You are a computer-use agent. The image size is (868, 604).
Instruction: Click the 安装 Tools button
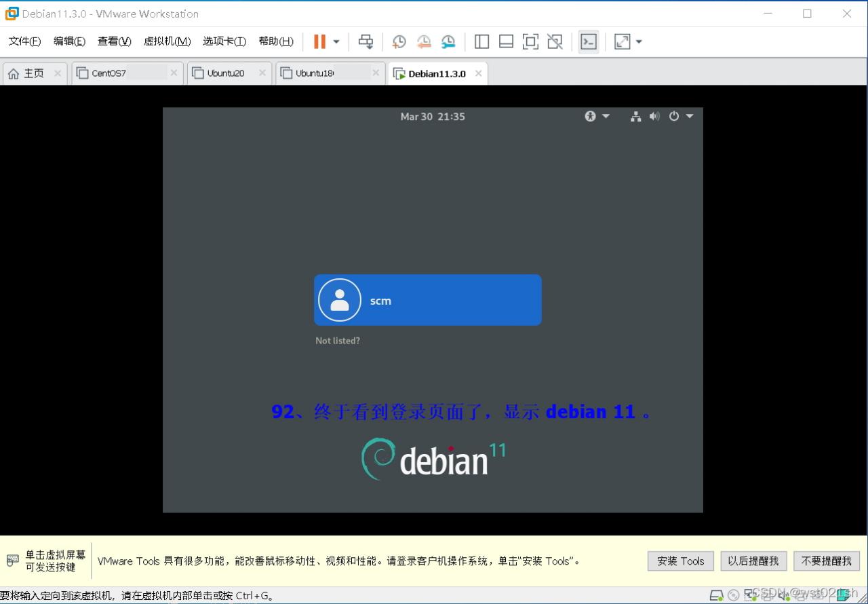(681, 561)
